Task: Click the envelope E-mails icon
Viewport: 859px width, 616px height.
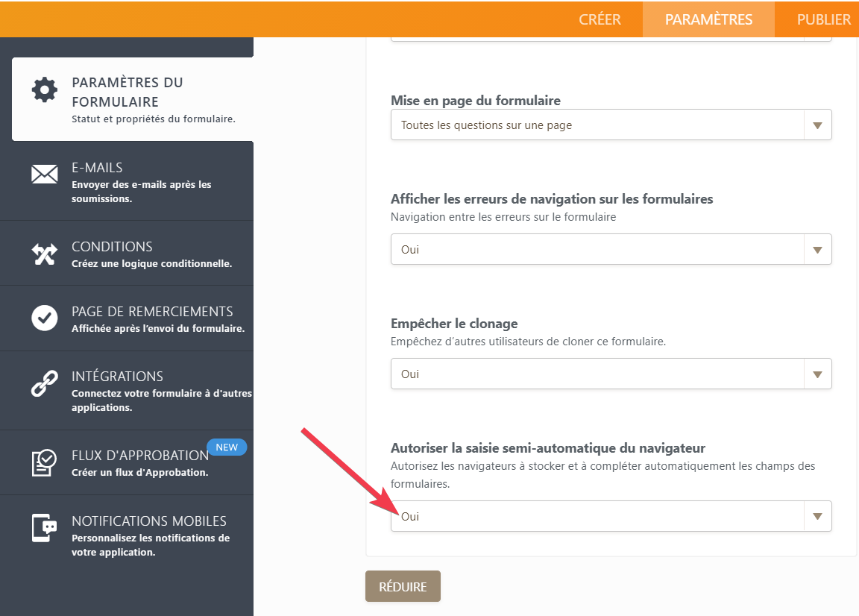Action: [45, 174]
